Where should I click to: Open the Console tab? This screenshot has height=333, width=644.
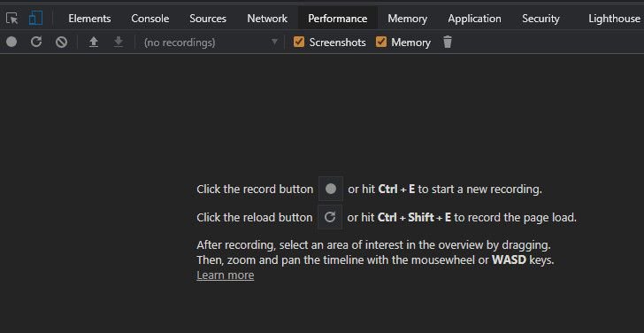coord(149,19)
